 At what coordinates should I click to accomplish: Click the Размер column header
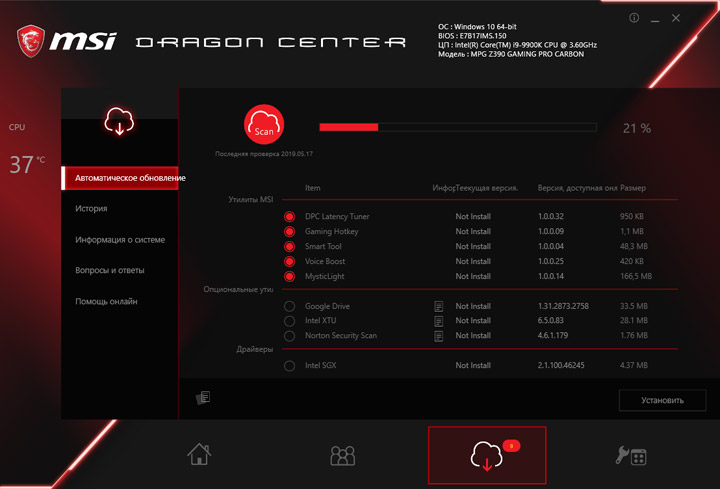[x=633, y=188]
